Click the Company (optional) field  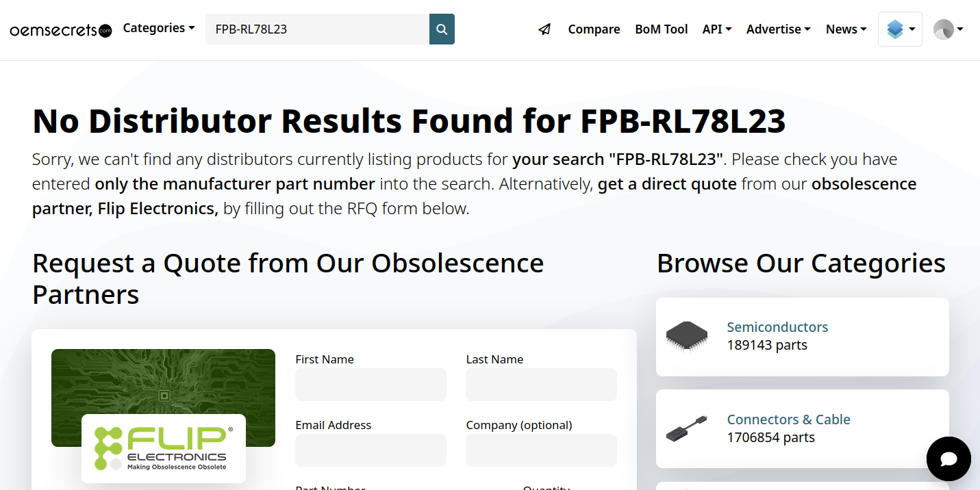(x=541, y=450)
